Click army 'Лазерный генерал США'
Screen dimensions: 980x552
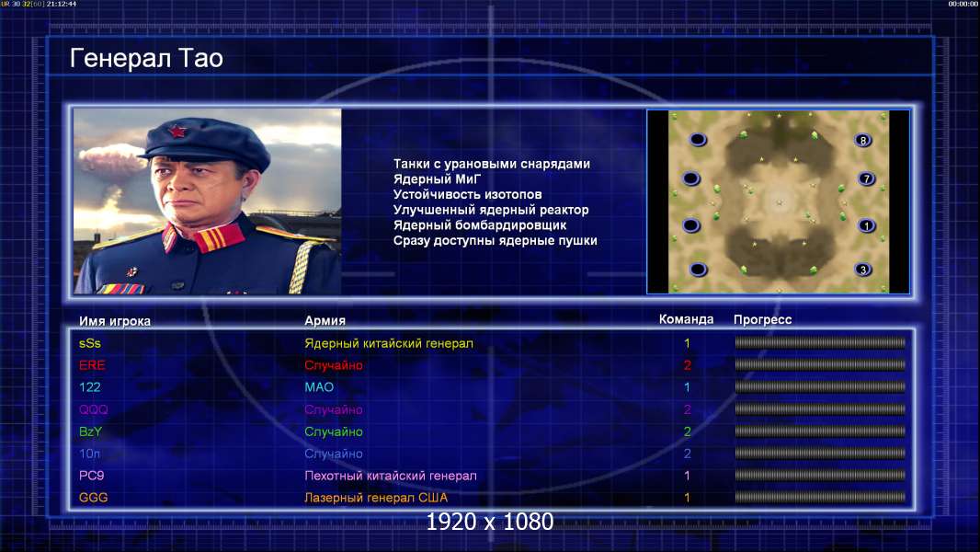[376, 498]
